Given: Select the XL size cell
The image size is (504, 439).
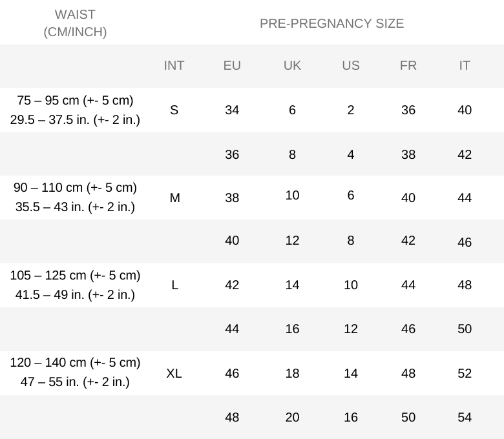Looking at the screenshot, I should tap(174, 373).
